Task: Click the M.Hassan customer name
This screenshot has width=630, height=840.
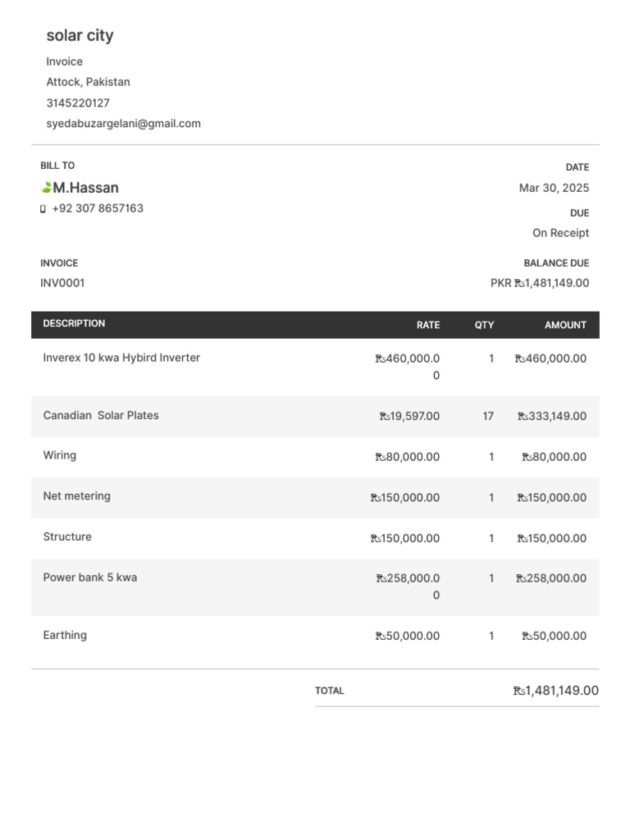Action: click(86, 188)
